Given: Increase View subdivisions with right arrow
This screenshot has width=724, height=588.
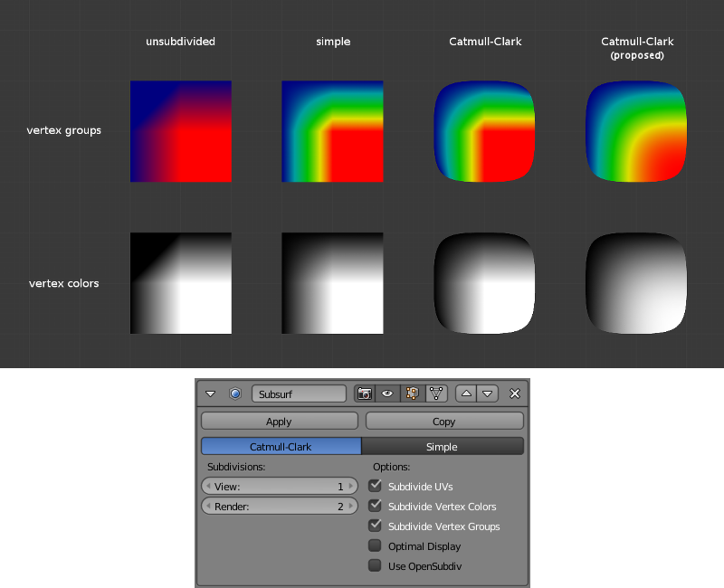Looking at the screenshot, I should 351,487.
